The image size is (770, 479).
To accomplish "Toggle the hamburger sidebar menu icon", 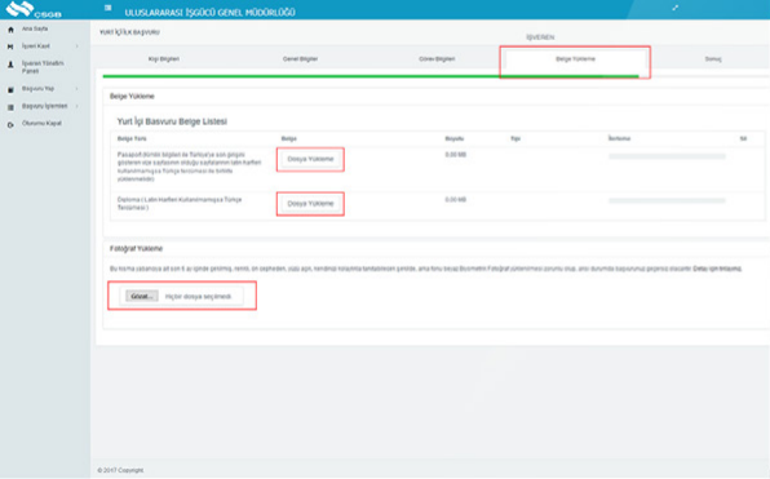I will pos(108,10).
